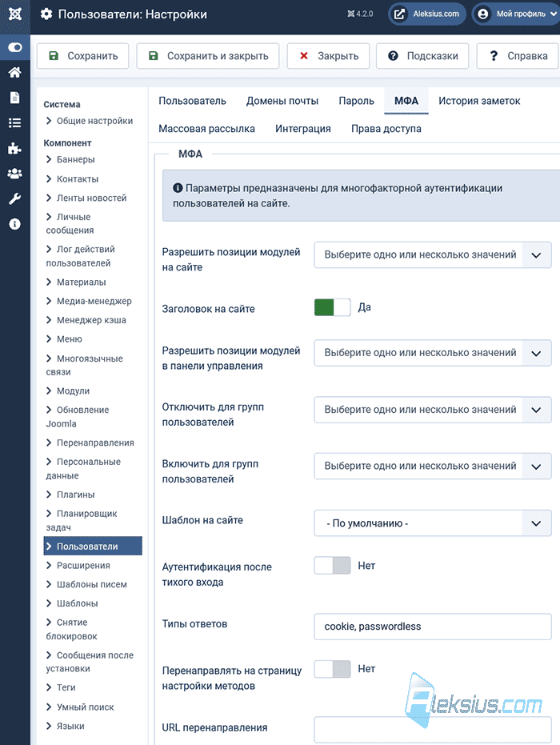560x745 pixels.
Task: Open Материалы component settings
Action: 76,282
